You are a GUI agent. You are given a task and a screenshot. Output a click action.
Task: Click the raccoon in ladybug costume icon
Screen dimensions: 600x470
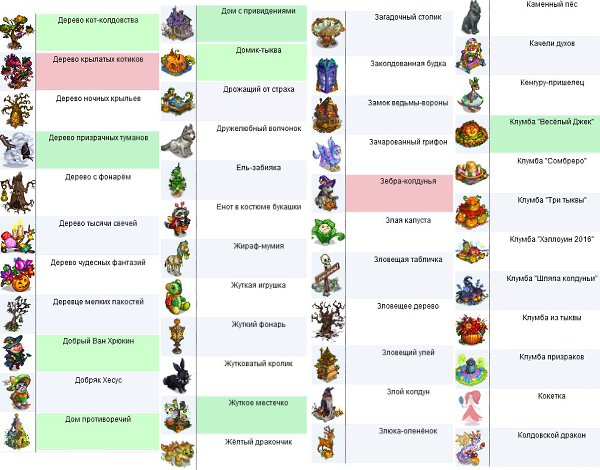coord(178,219)
